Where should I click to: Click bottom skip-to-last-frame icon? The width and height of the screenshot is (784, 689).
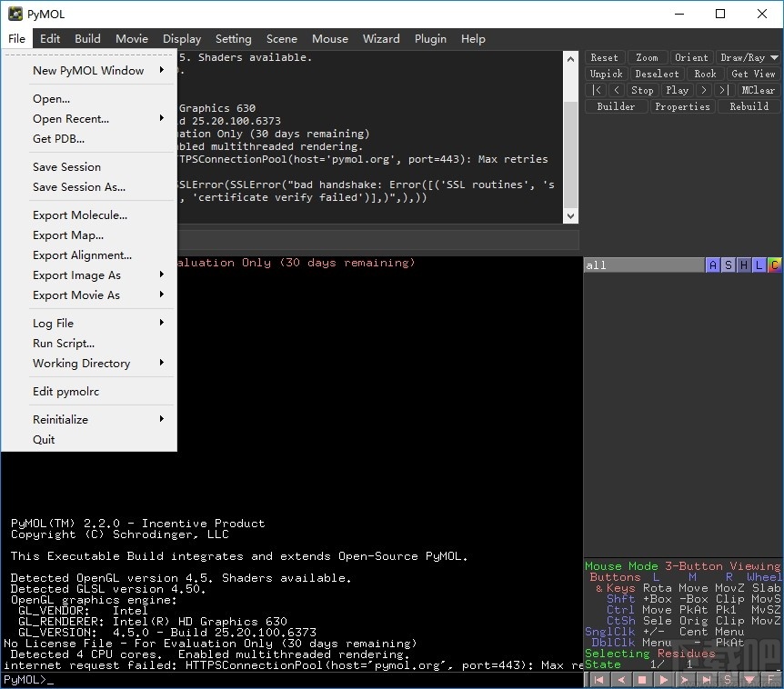click(706, 680)
